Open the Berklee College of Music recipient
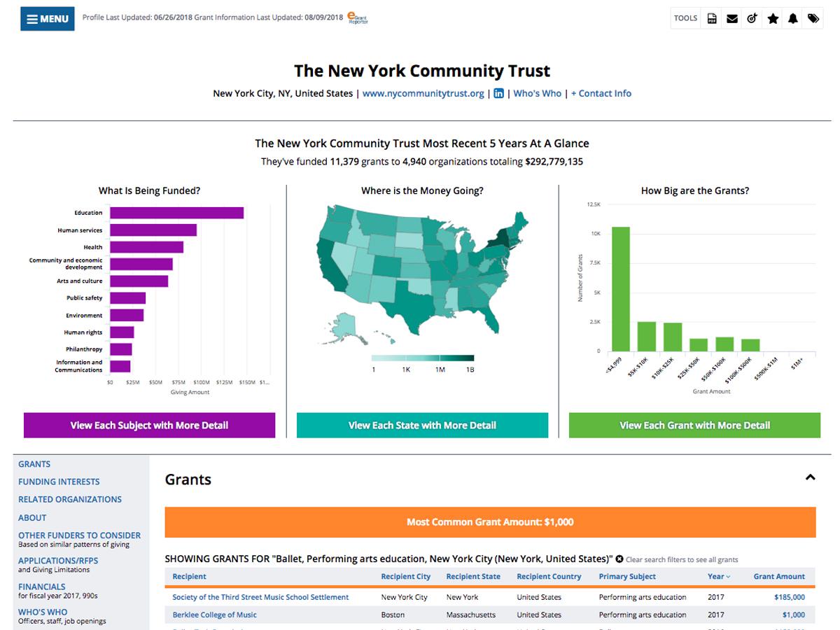 coord(214,615)
